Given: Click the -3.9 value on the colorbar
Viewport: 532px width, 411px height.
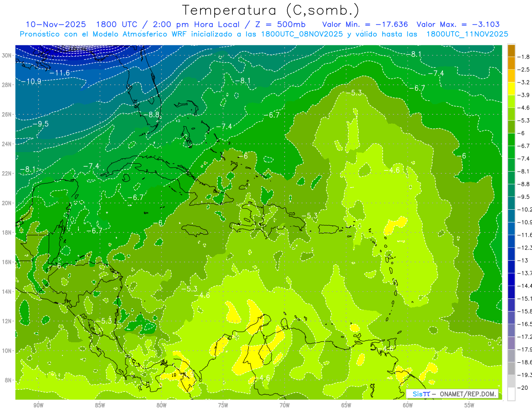Looking at the screenshot, I should pos(524,95).
